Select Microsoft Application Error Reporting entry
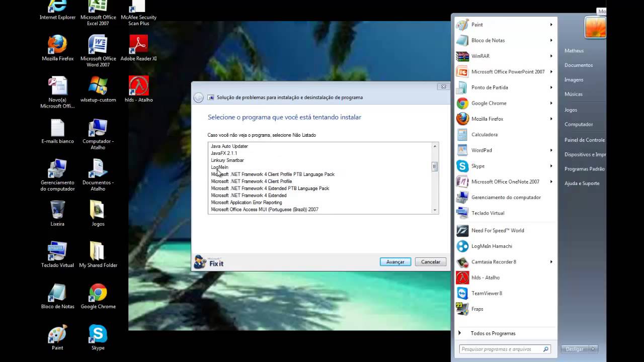 247,203
